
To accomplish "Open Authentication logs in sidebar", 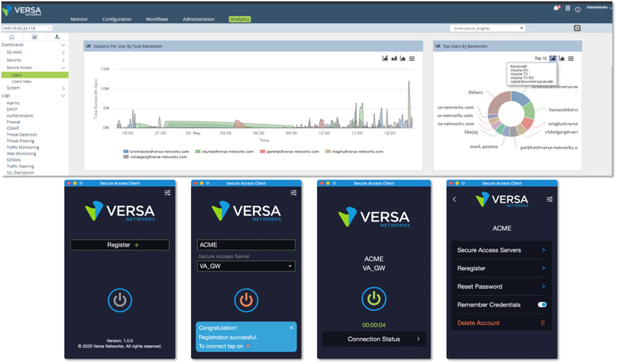I will [x=20, y=116].
